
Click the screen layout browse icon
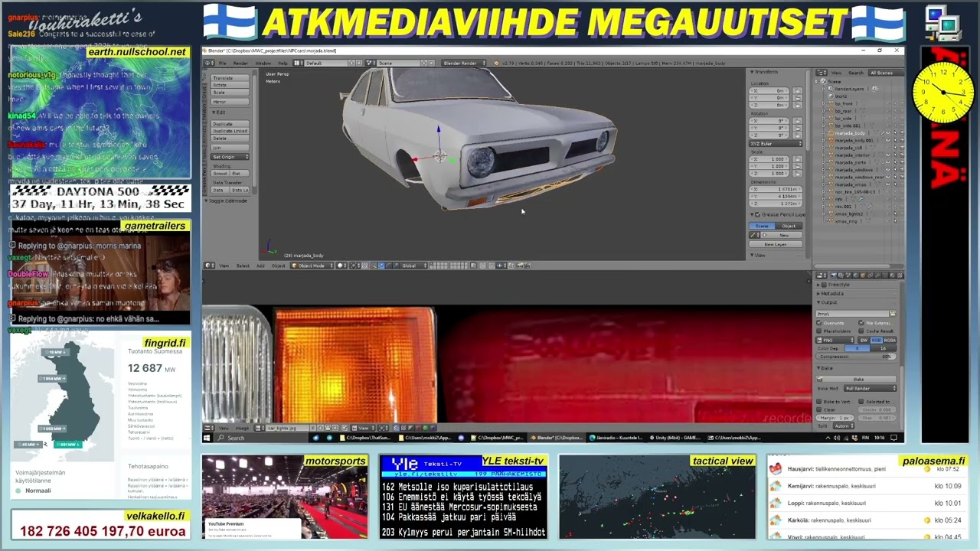[x=299, y=63]
